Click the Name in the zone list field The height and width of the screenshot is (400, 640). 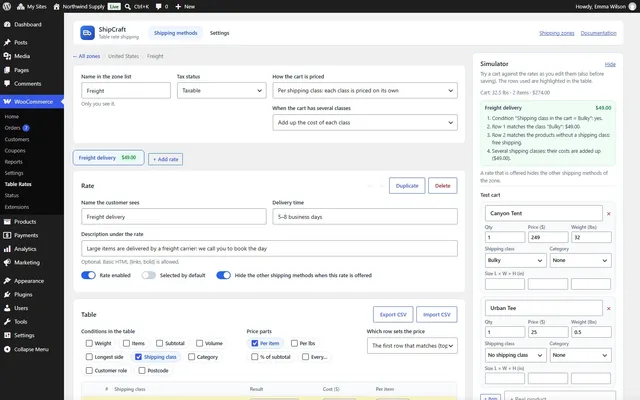click(x=126, y=91)
